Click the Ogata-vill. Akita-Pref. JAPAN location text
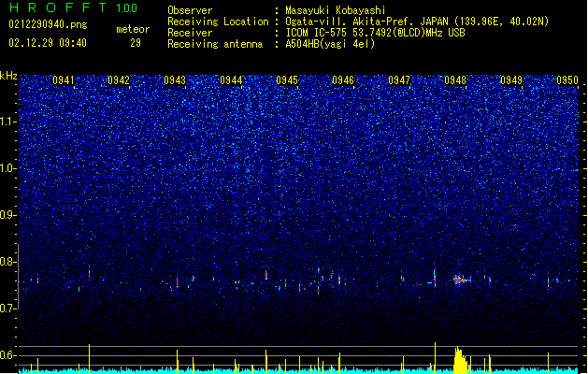The height and width of the screenshot is (374, 588). pyautogui.click(x=417, y=22)
